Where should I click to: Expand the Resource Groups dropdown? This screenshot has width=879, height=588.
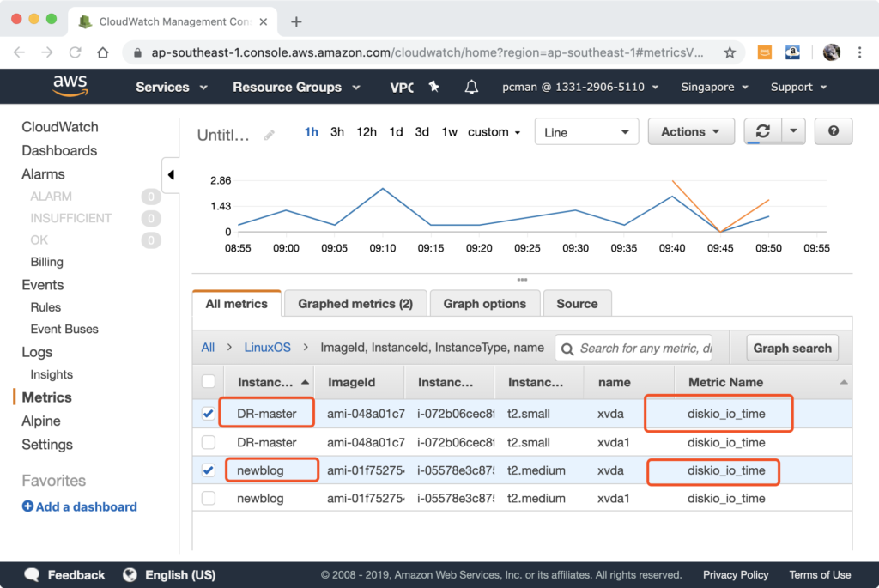(296, 87)
